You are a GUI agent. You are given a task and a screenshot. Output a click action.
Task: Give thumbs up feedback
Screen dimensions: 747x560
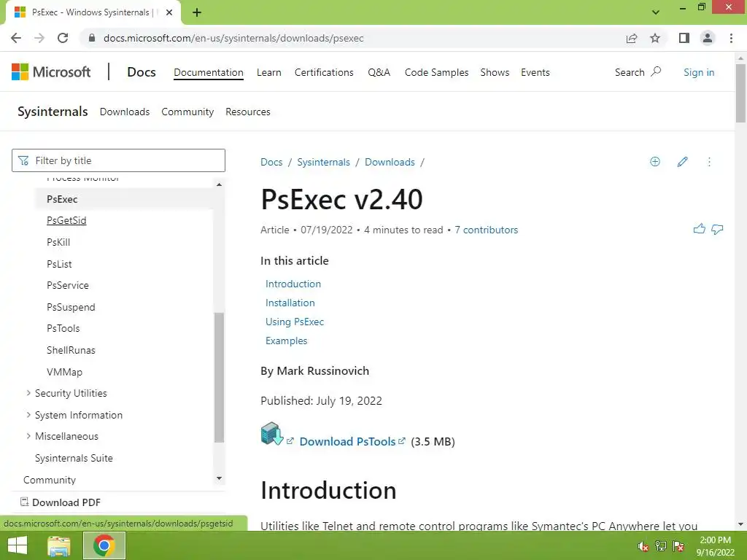(699, 229)
